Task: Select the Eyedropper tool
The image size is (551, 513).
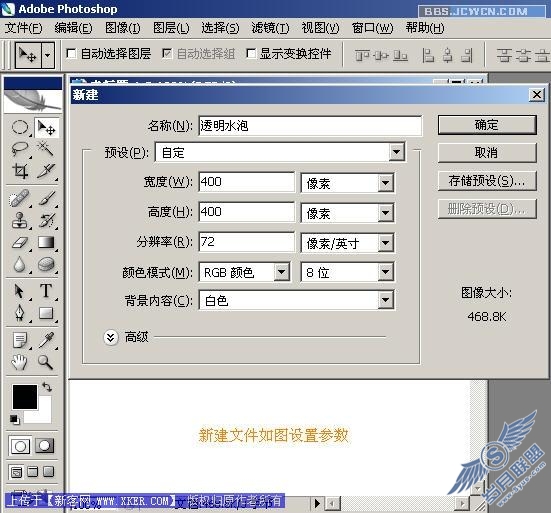Action: [46, 340]
